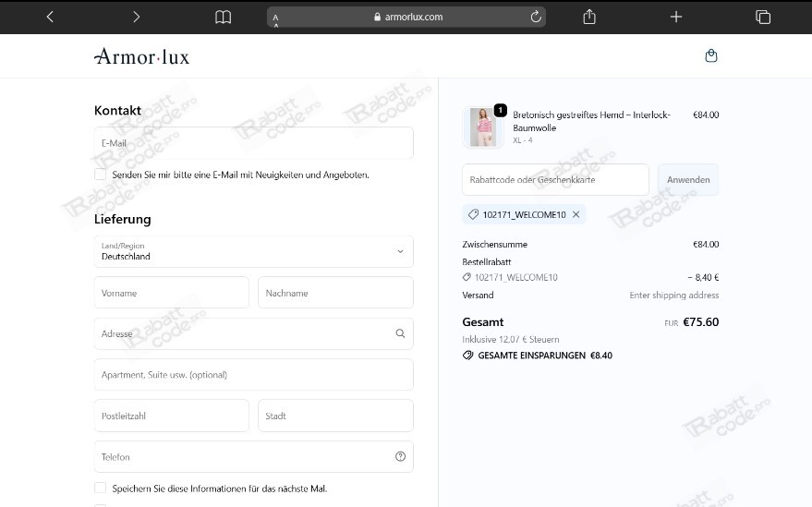Go forward with the browser forward arrow
812x507 pixels.
pos(136,18)
